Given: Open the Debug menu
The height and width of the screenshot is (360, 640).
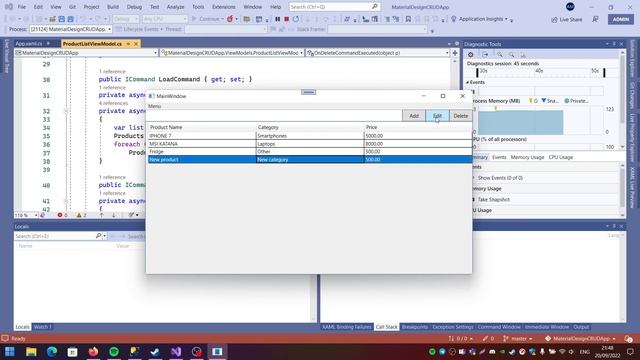Looking at the screenshot, I should click(x=134, y=7).
